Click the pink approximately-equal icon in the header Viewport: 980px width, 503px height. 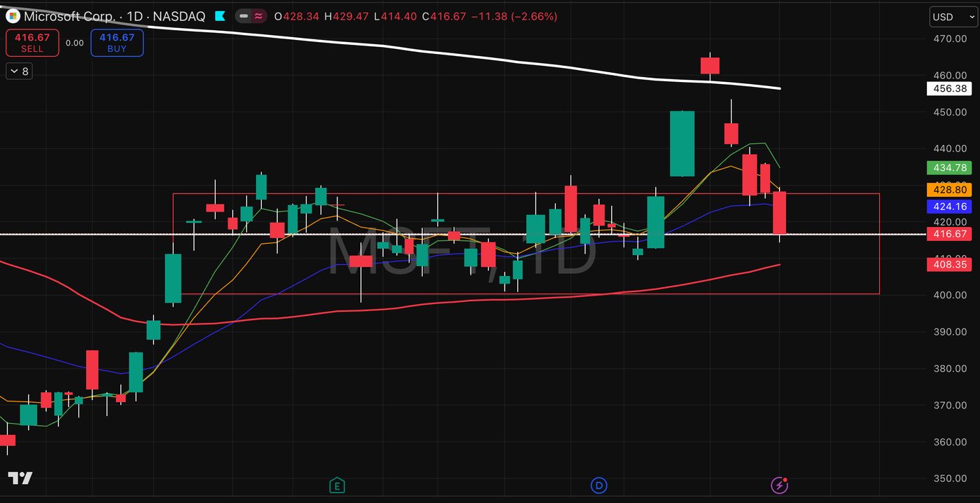tap(258, 16)
